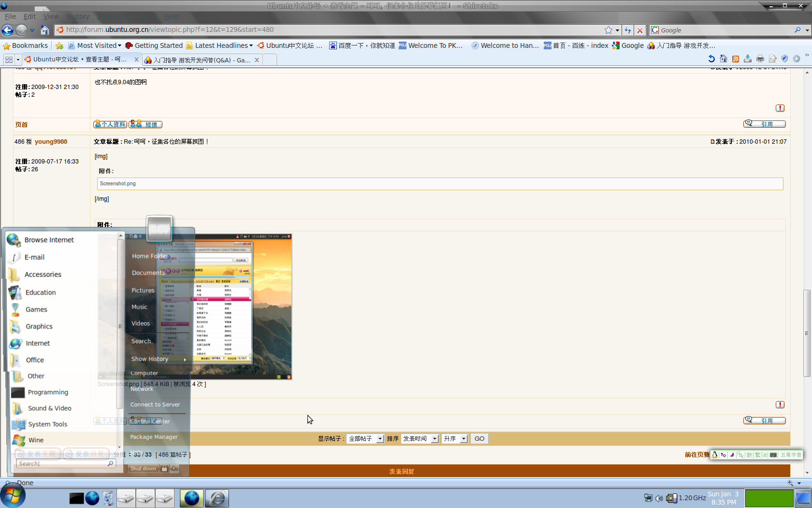Bookmark this page with the star icon
The height and width of the screenshot is (508, 812).
tap(609, 30)
